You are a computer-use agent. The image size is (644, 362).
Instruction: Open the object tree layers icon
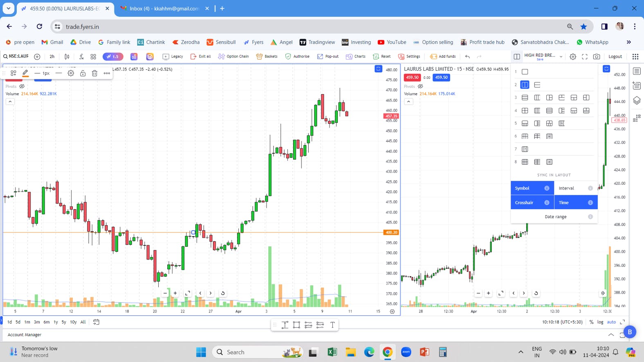pos(637,101)
